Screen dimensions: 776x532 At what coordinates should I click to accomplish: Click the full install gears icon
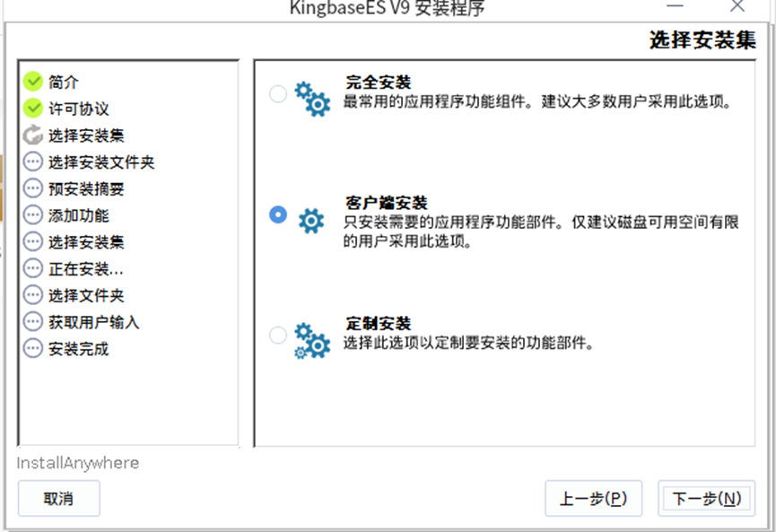pyautogui.click(x=312, y=98)
